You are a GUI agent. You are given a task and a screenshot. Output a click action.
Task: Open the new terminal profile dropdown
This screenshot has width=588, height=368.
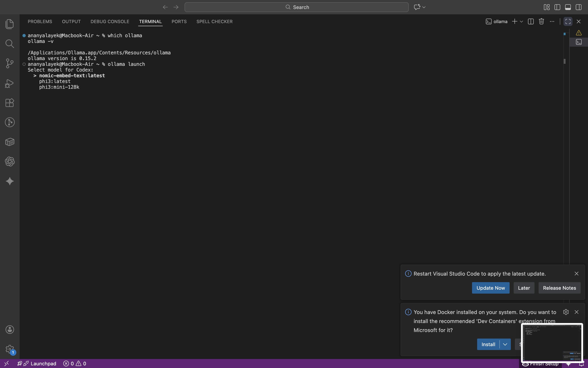coord(521,21)
